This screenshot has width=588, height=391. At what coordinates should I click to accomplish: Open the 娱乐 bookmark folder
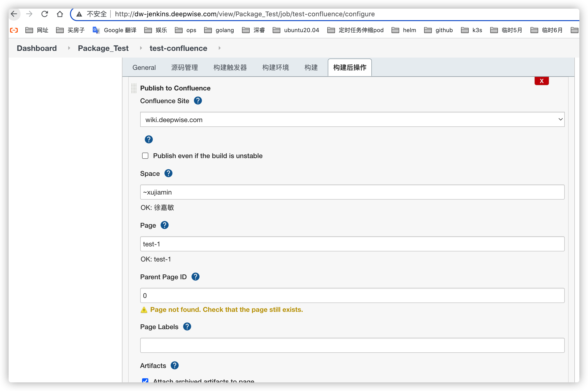tap(156, 30)
